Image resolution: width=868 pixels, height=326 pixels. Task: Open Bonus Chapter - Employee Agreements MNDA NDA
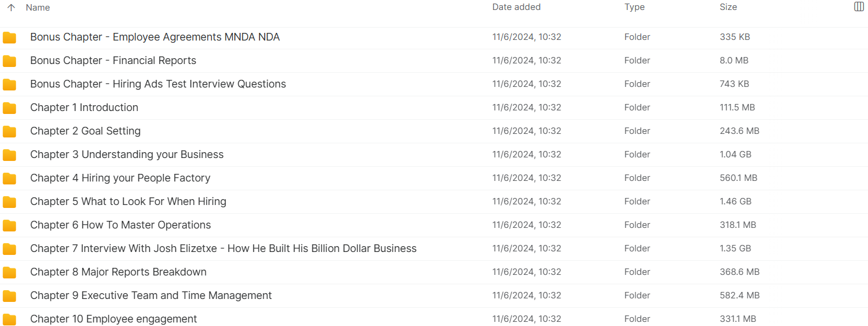pyautogui.click(x=155, y=37)
